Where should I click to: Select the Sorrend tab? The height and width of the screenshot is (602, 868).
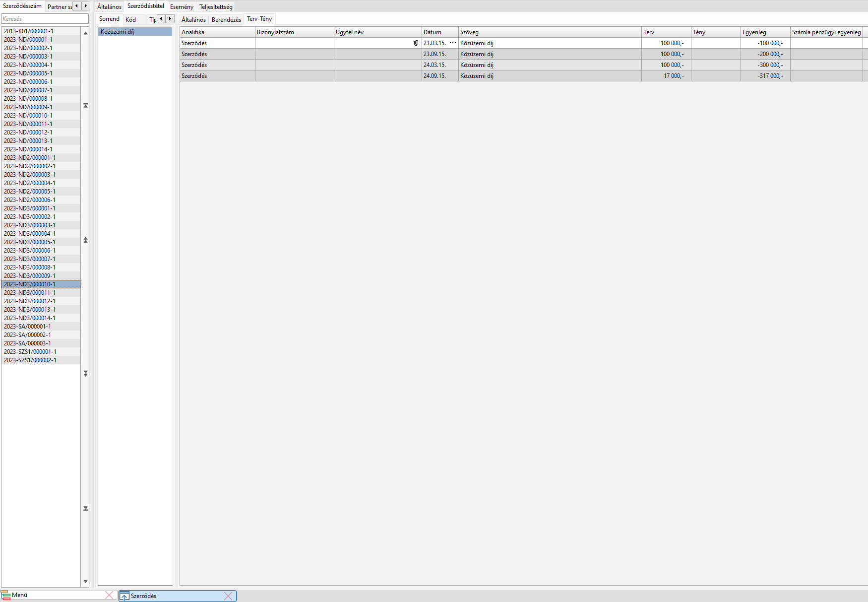[x=109, y=19]
